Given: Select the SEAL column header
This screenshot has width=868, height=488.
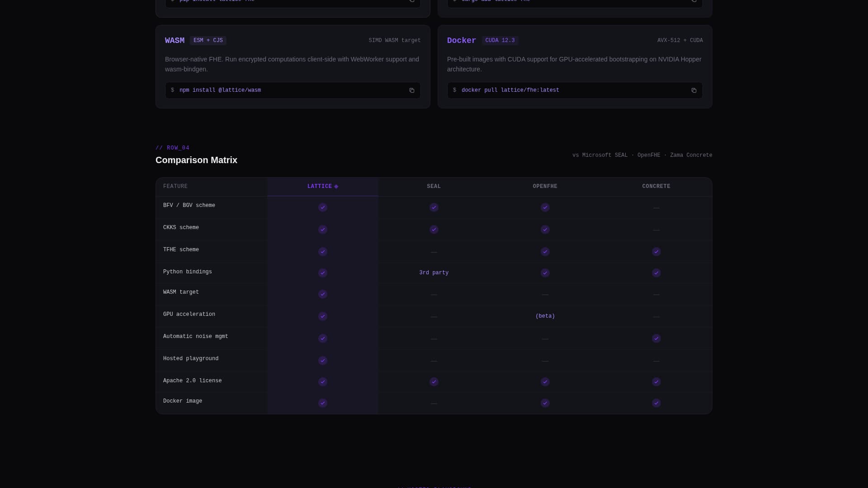Looking at the screenshot, I should (x=434, y=187).
